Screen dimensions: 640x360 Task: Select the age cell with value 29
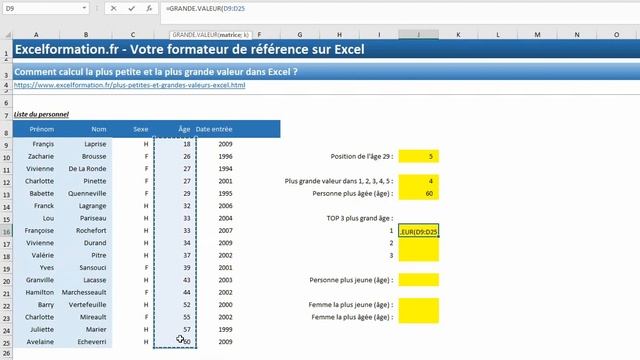pyautogui.click(x=175, y=193)
